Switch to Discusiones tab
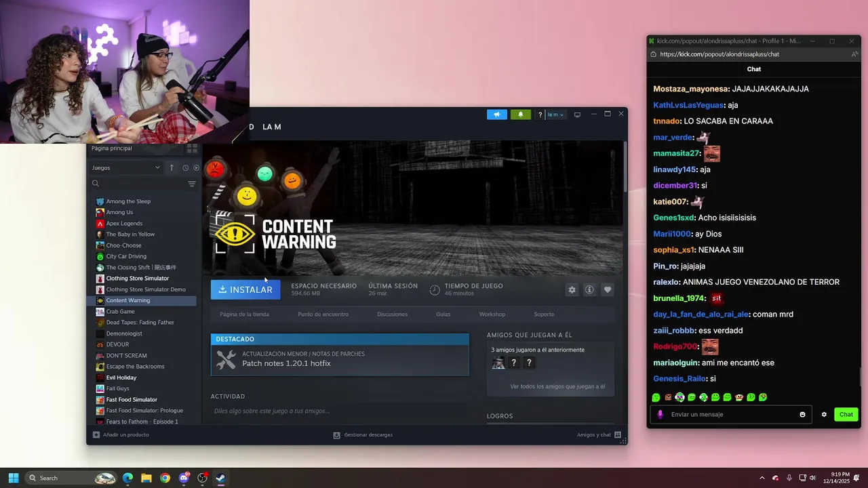Image resolution: width=868 pixels, height=488 pixels. [x=393, y=314]
